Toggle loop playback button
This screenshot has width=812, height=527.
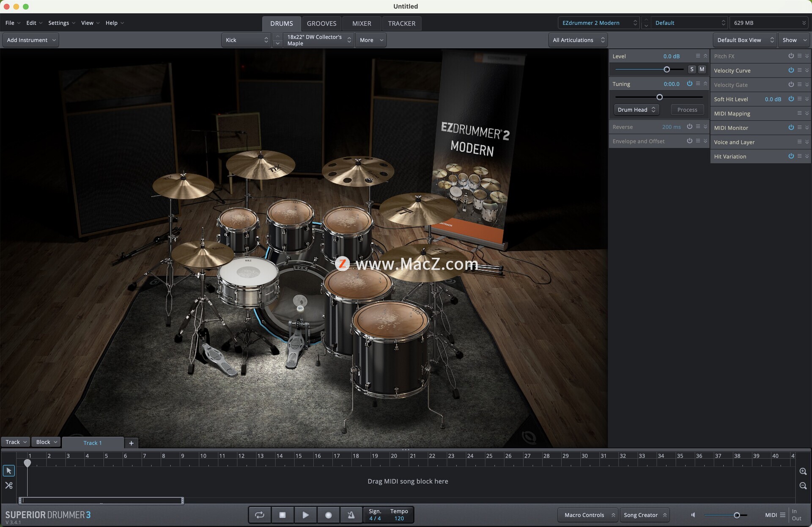(259, 515)
